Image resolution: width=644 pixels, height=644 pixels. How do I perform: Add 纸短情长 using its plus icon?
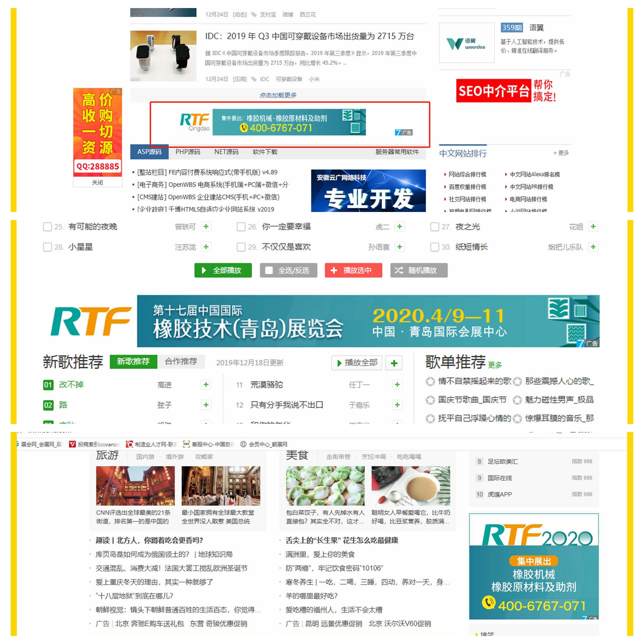[x=593, y=247]
